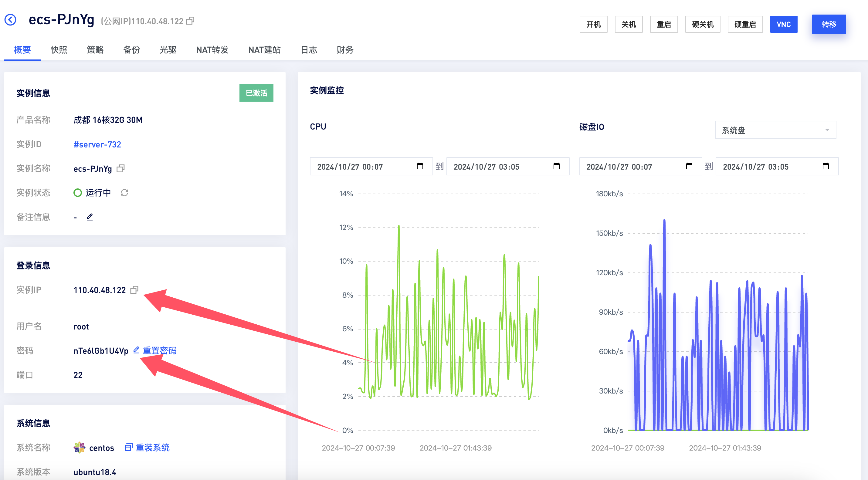Click the 重装系统 reinstall system link
Viewport: 868px width, 480px height.
coord(153,448)
